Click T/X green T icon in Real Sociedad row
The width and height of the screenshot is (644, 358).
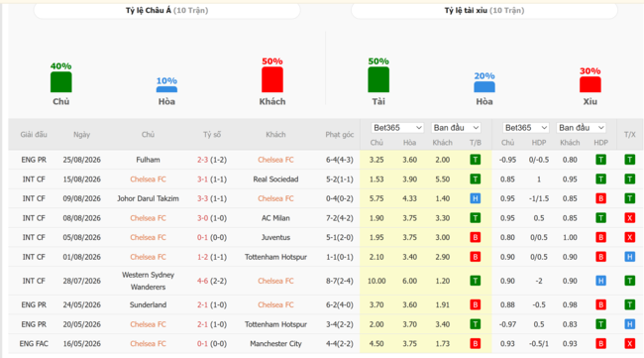pyautogui.click(x=629, y=179)
